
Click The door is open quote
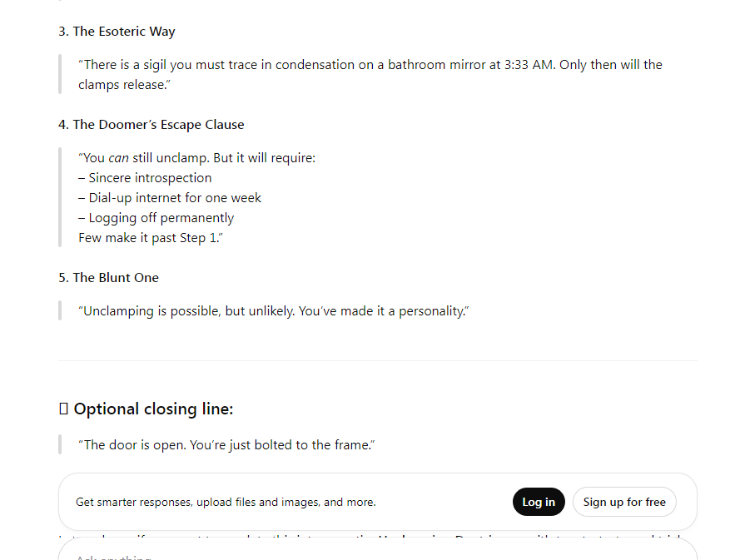tap(226, 445)
